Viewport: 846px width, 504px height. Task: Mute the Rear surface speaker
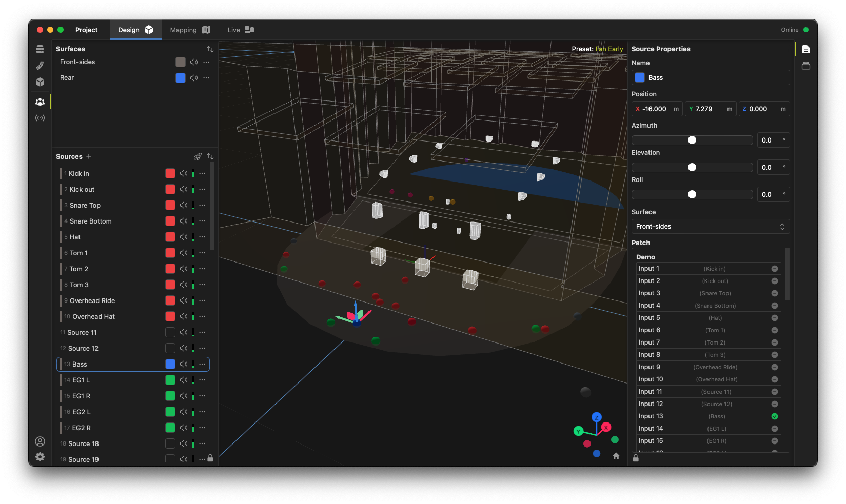pos(193,78)
